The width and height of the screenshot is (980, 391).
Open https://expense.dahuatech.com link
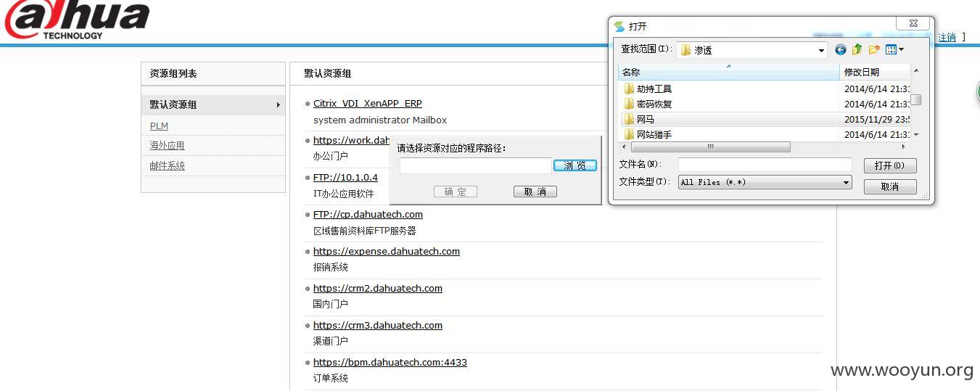pos(387,251)
